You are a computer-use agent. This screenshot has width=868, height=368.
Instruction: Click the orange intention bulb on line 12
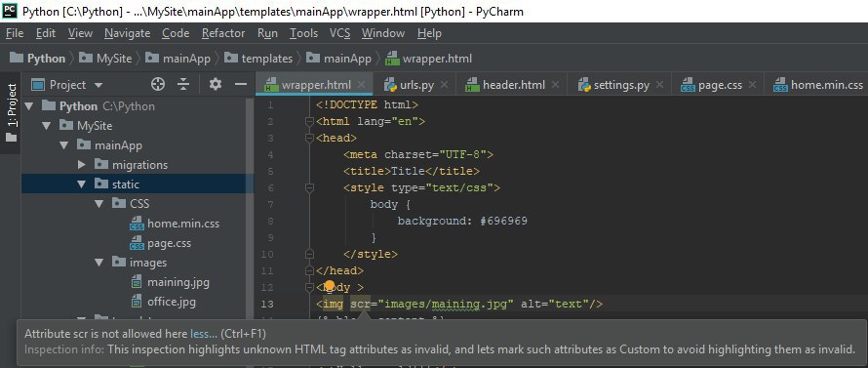click(330, 286)
